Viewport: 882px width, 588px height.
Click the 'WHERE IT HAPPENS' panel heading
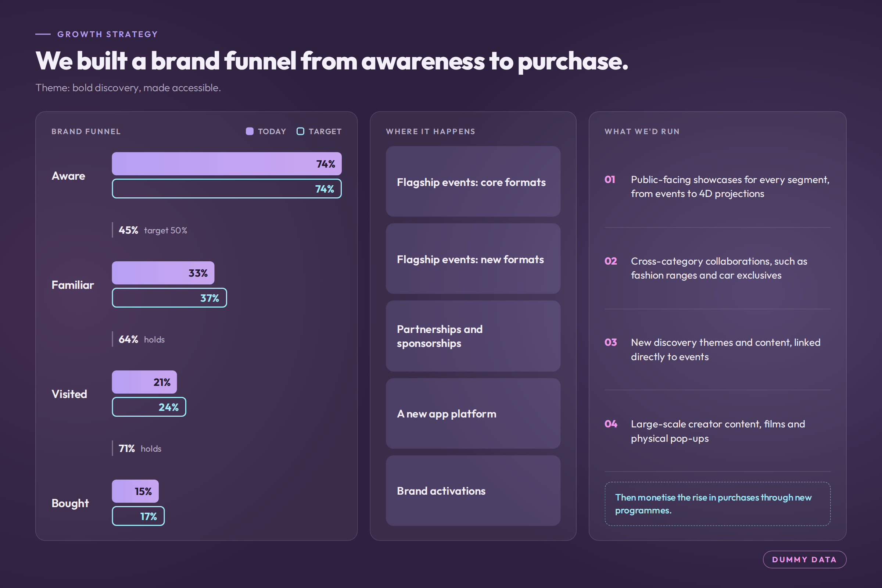pos(430,132)
